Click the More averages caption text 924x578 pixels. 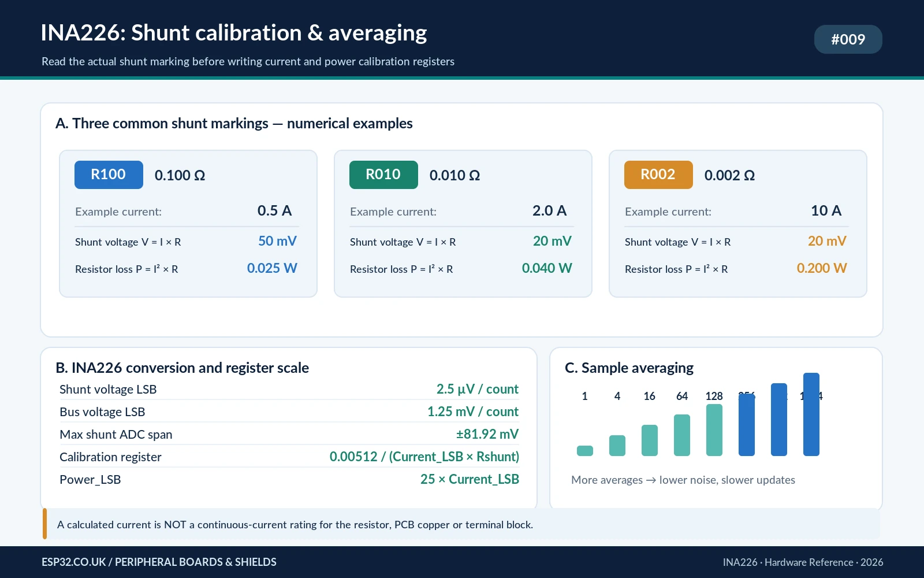click(x=683, y=480)
